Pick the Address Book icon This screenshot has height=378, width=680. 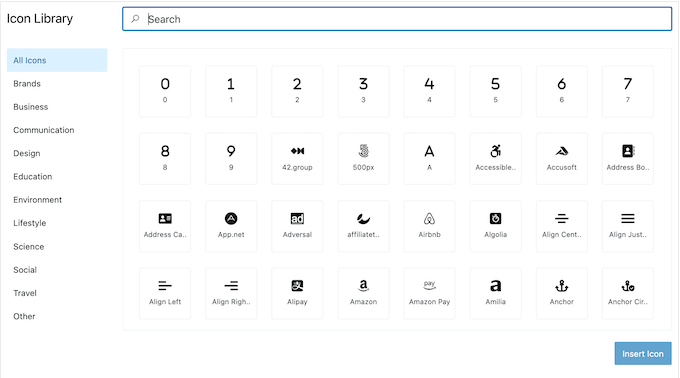pos(628,159)
